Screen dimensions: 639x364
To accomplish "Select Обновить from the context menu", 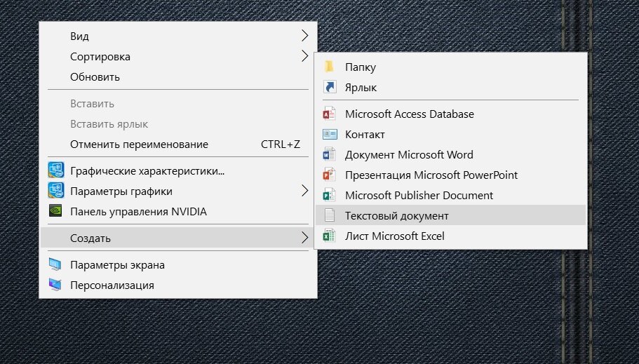I will click(x=95, y=76).
